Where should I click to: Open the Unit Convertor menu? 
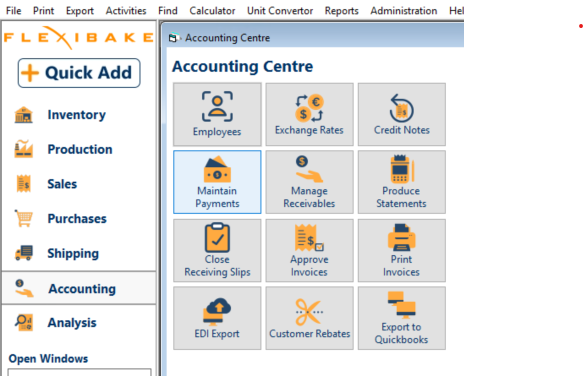[280, 11]
